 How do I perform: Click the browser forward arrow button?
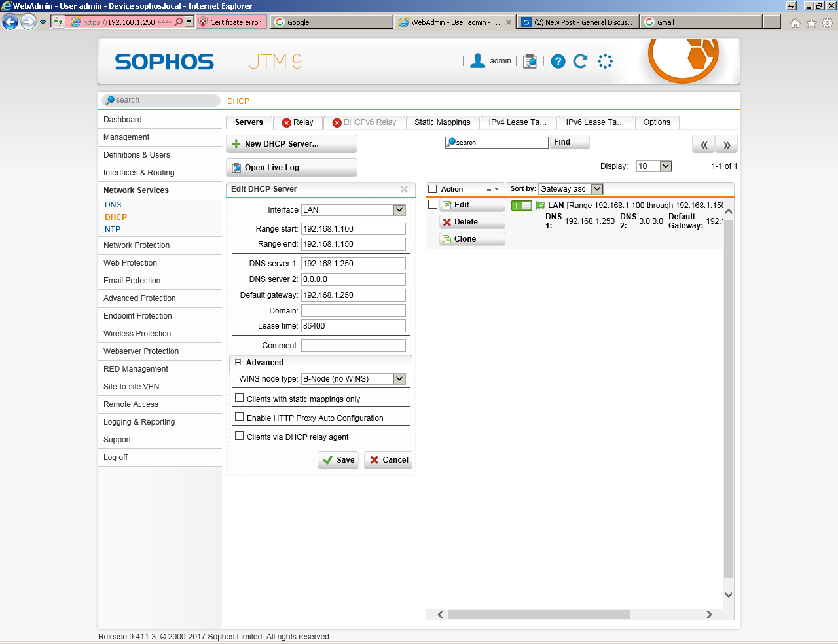pos(28,22)
